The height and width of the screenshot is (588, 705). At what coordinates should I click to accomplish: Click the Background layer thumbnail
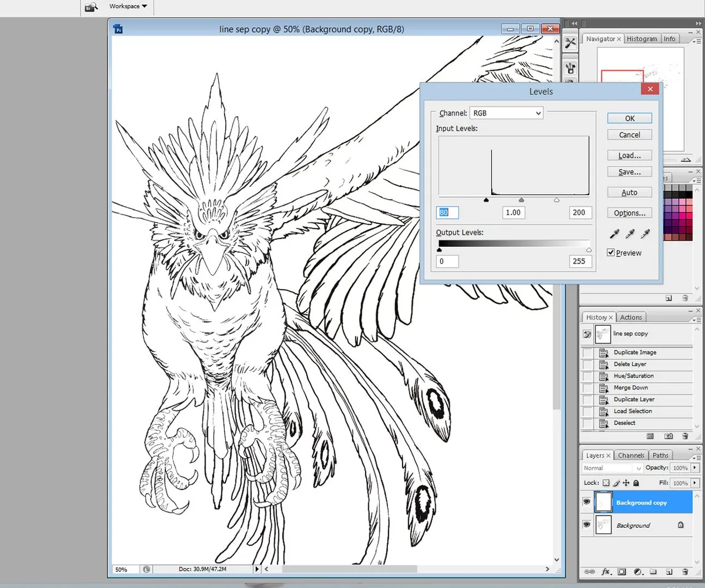coord(604,525)
